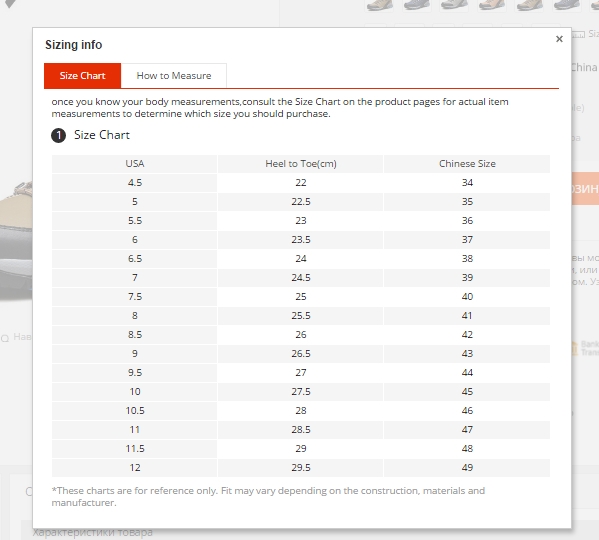This screenshot has height=540, width=599.
Task: Click the last full shoe thumbnail at top
Action: tap(567, 5)
